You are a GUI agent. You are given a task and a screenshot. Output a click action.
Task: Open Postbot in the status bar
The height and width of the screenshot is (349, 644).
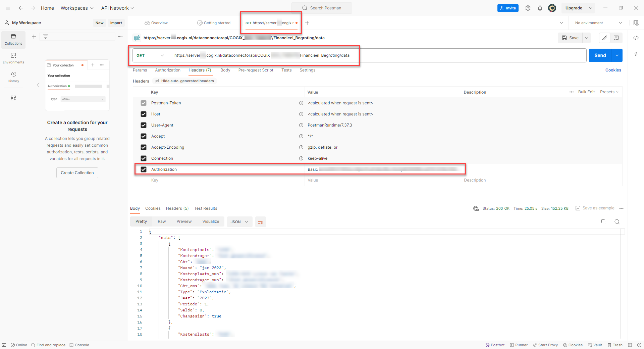pyautogui.click(x=495, y=345)
